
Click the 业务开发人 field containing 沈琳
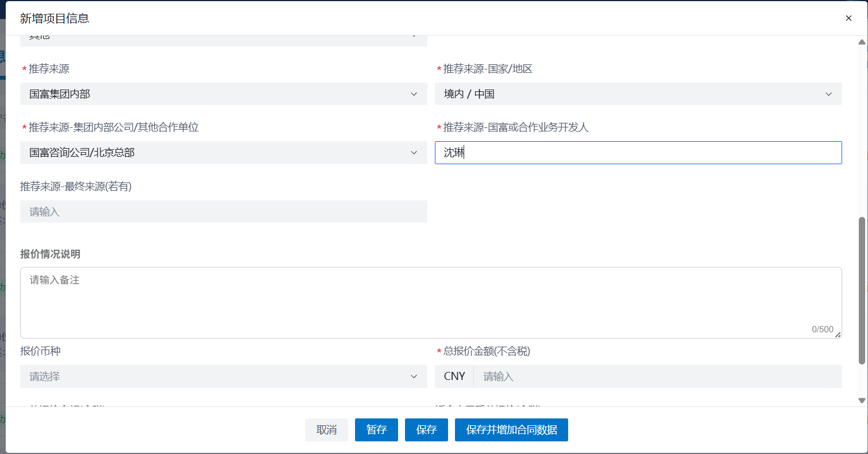[638, 153]
